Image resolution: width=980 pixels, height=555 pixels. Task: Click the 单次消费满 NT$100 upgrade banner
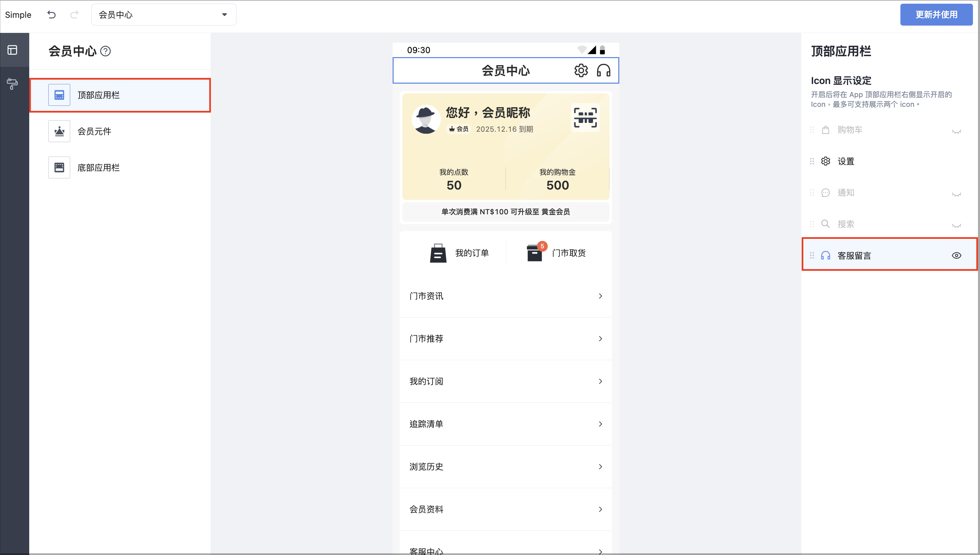click(x=506, y=212)
